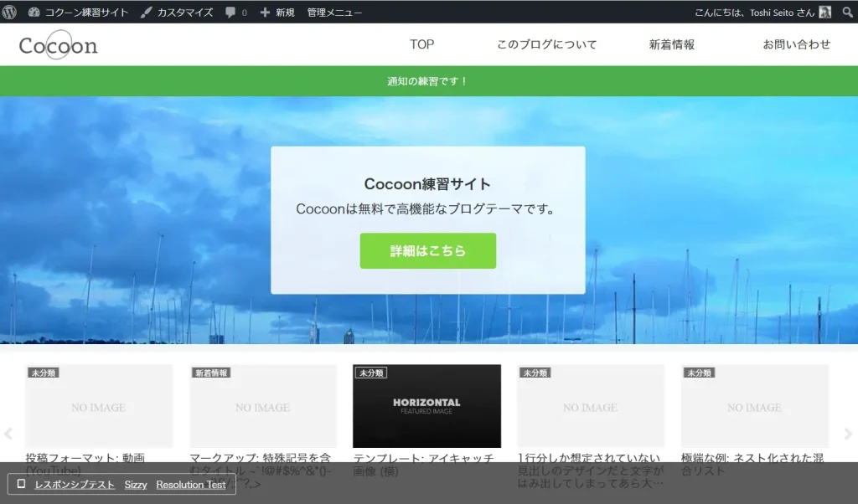Open post titled 投稿フォーマット: 動画

85,464
